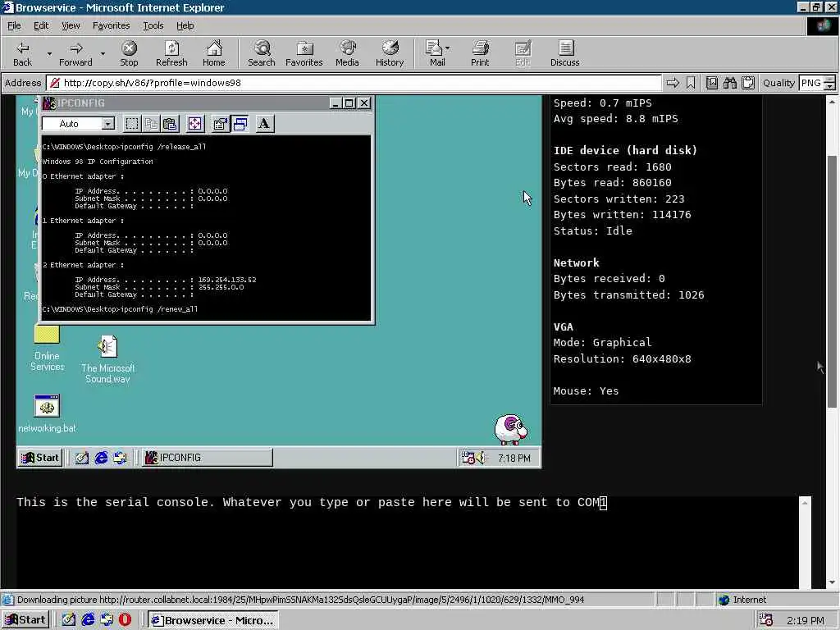Open the Mail toolbar button
Screen dimensions: 840x630
(434, 53)
